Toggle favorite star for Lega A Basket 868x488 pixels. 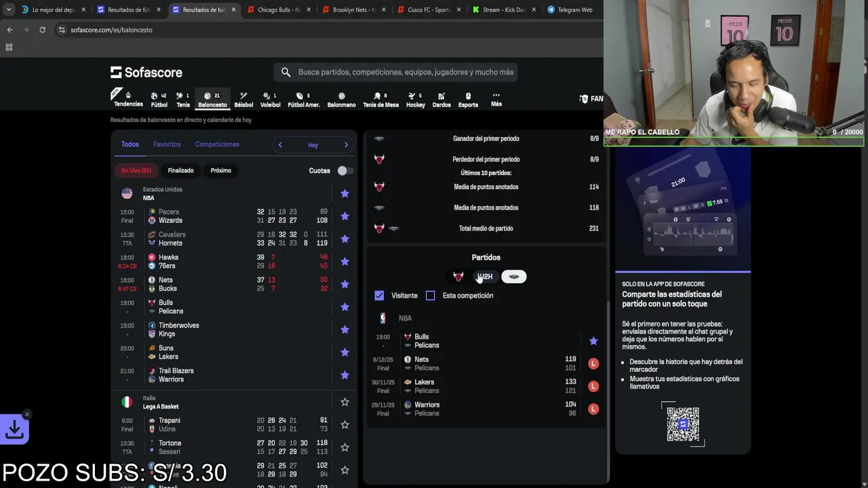click(x=344, y=402)
